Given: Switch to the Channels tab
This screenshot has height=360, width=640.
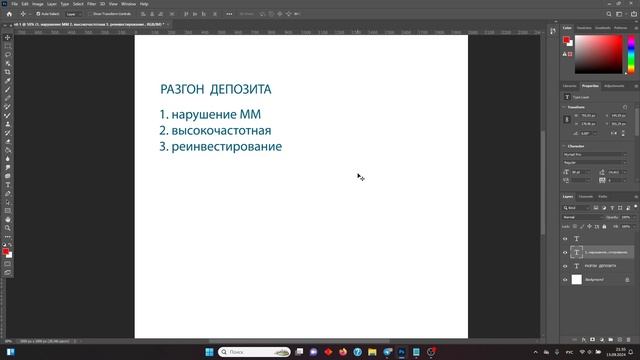Looking at the screenshot, I should click(x=585, y=197).
